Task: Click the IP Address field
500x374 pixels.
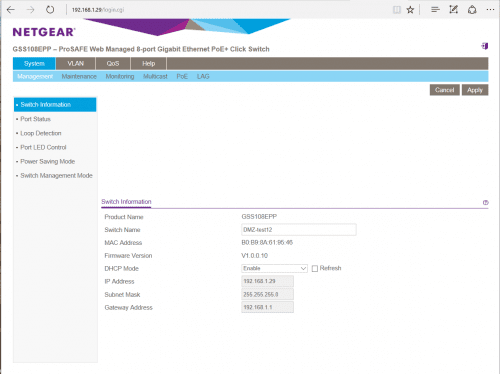Action: (267, 281)
